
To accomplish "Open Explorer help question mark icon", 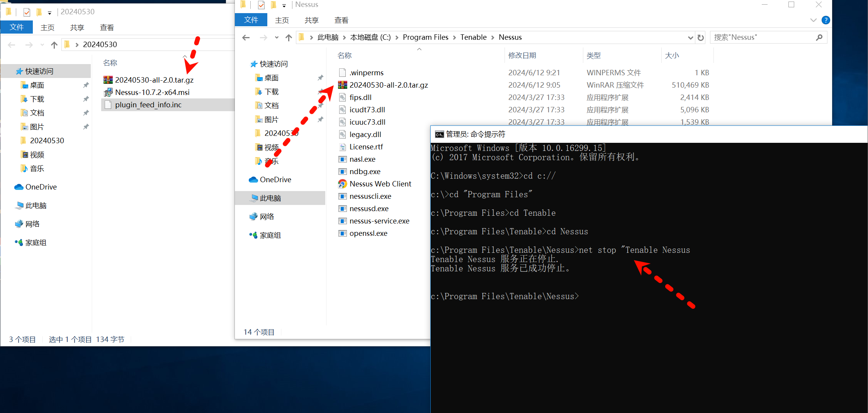I will [826, 20].
